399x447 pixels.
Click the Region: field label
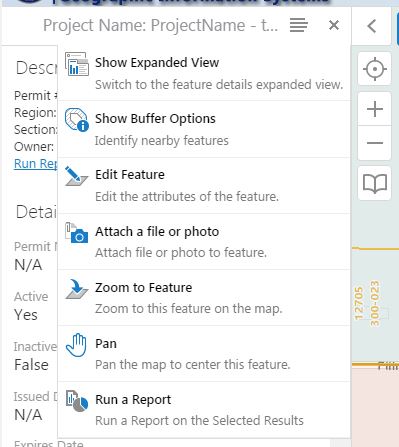click(35, 113)
